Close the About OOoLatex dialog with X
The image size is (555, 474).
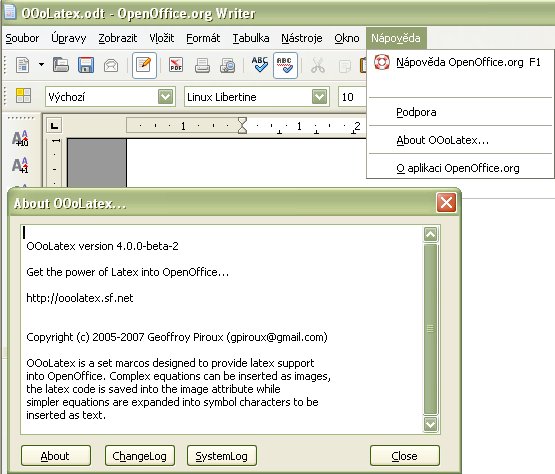point(446,203)
